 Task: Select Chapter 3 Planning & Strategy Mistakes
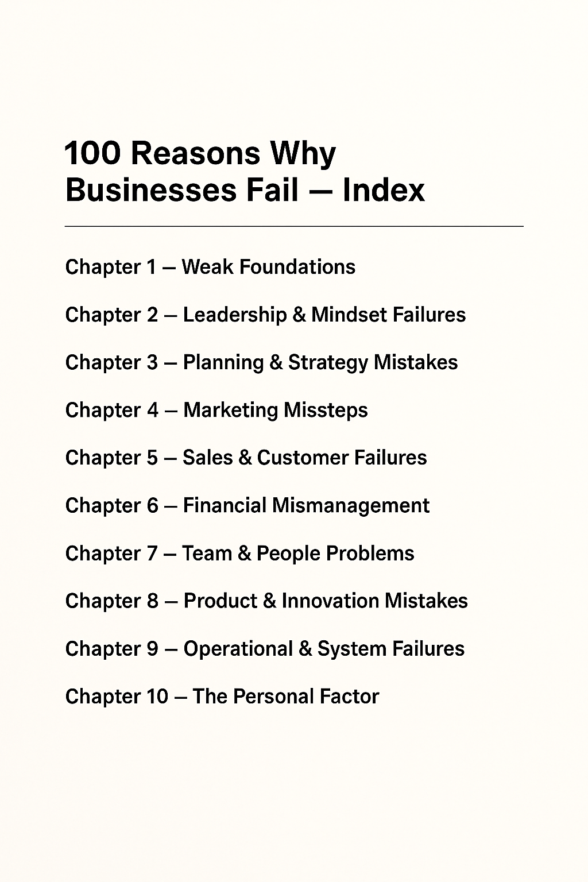[261, 362]
